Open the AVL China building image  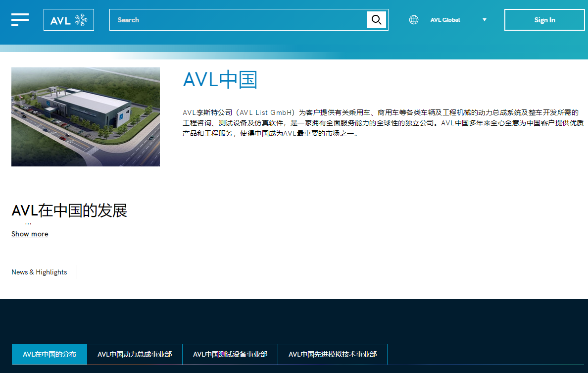click(86, 117)
